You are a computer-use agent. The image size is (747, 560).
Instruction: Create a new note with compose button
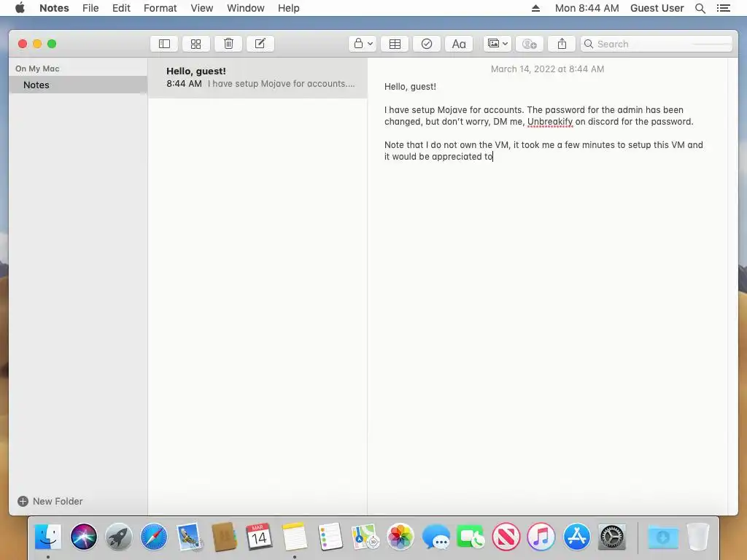tap(260, 44)
